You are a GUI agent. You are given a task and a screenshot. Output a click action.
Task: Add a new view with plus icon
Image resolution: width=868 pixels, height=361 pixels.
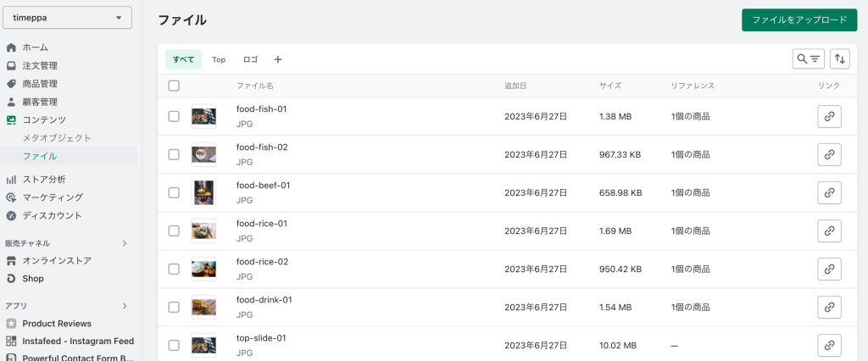coord(277,59)
